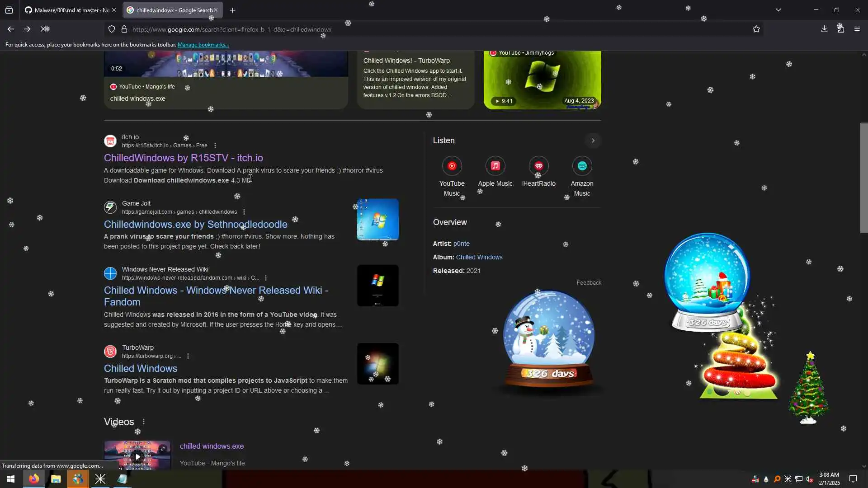The image size is (868, 488).
Task: Click the YouTube Music listen icon
Action: click(x=452, y=166)
